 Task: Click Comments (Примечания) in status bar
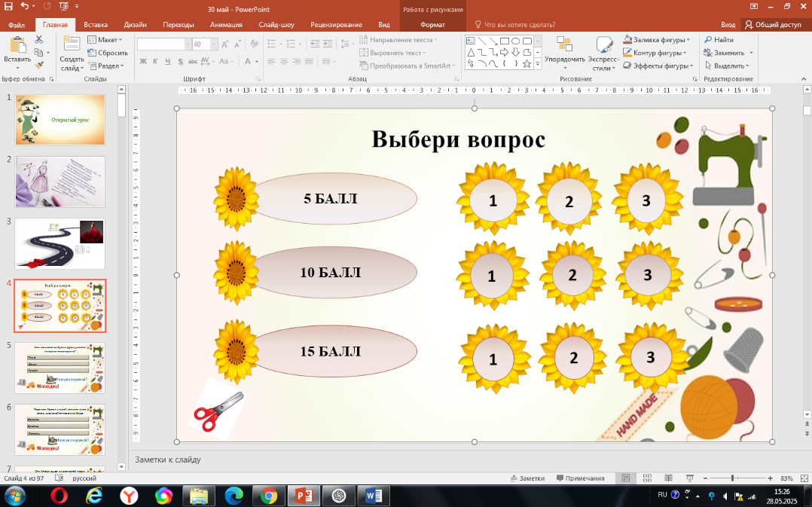coord(580,478)
